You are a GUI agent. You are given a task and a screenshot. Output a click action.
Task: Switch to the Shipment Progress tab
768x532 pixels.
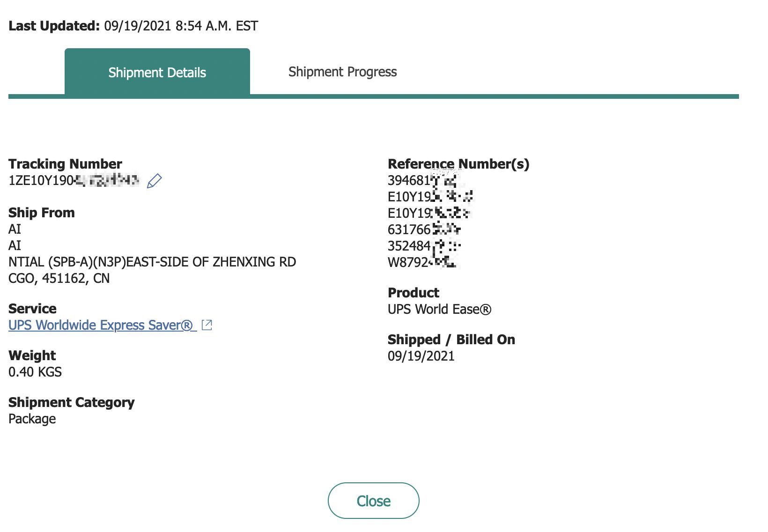click(342, 72)
